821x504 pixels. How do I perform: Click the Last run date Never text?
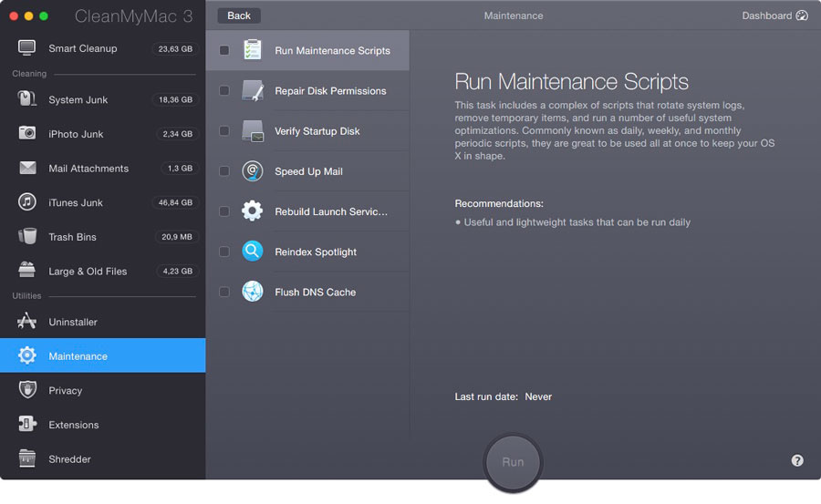point(504,396)
